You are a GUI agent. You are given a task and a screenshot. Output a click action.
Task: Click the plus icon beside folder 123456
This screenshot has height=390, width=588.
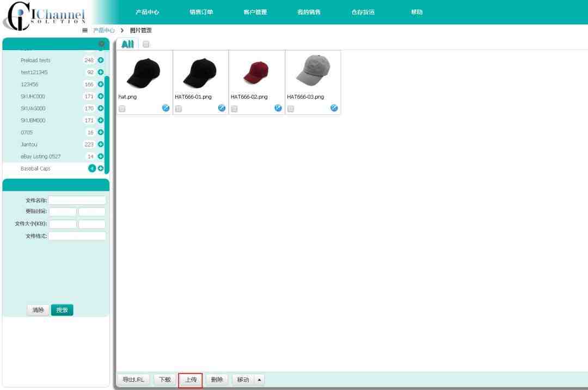101,84
